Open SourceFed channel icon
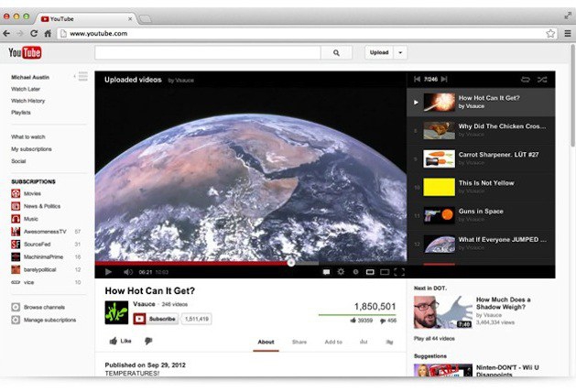Viewport: 576px width, 392px height. [x=16, y=245]
